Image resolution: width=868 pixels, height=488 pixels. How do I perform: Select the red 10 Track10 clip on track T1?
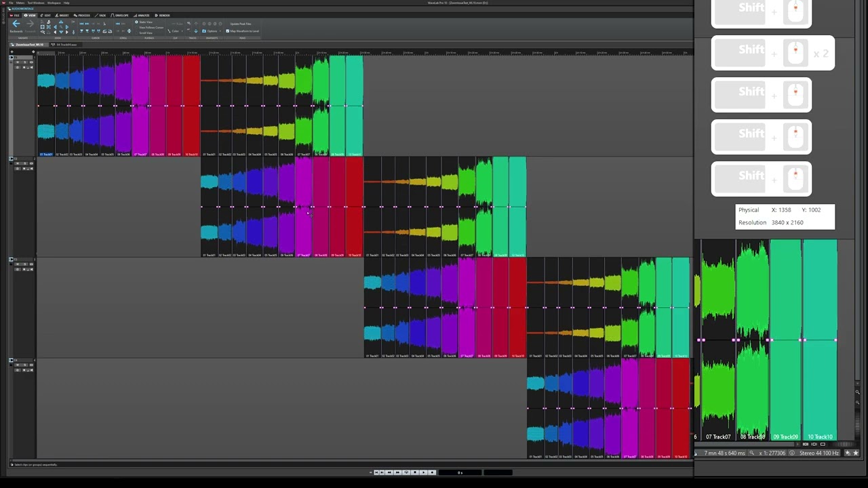(191, 105)
